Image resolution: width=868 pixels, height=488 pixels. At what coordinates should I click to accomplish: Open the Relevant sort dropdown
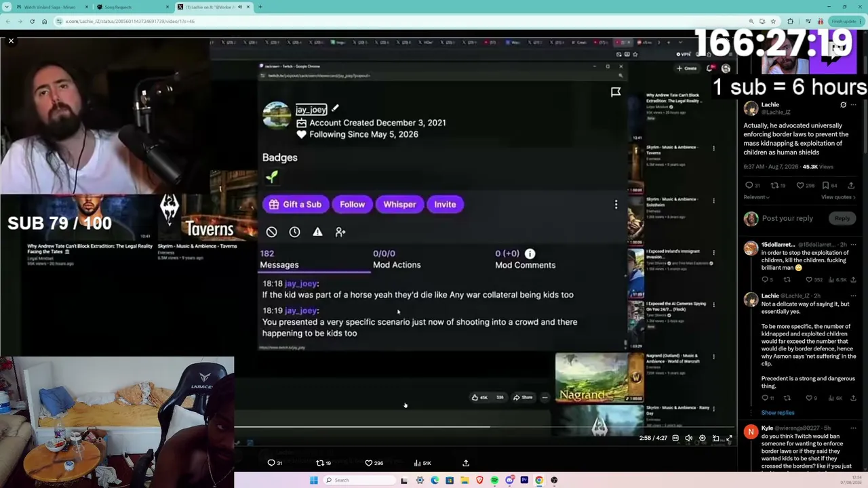tap(757, 197)
